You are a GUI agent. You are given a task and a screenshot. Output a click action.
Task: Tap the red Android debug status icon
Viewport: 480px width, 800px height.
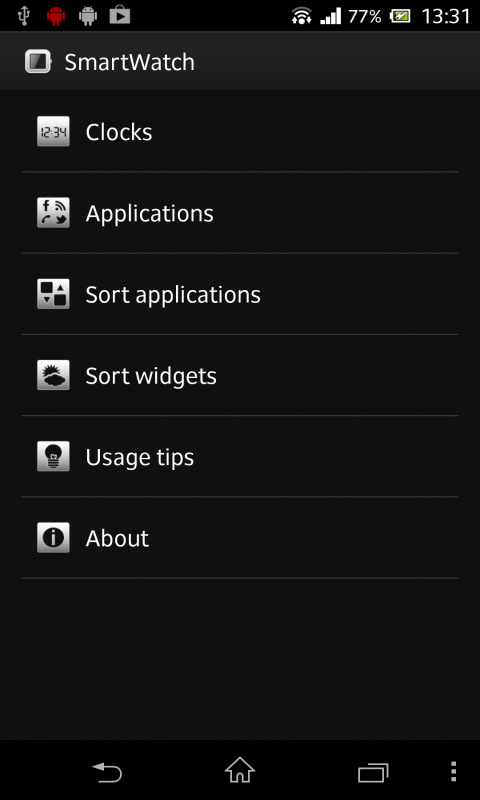(x=56, y=16)
